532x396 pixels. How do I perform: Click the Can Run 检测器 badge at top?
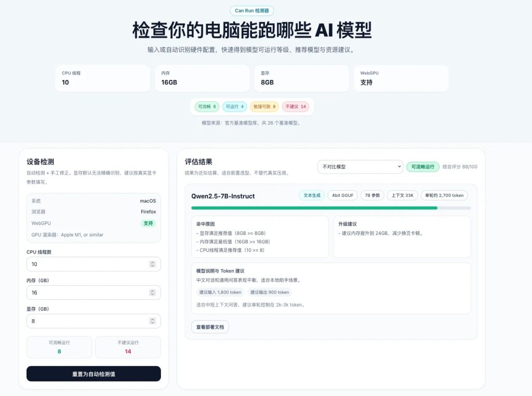[x=251, y=10]
